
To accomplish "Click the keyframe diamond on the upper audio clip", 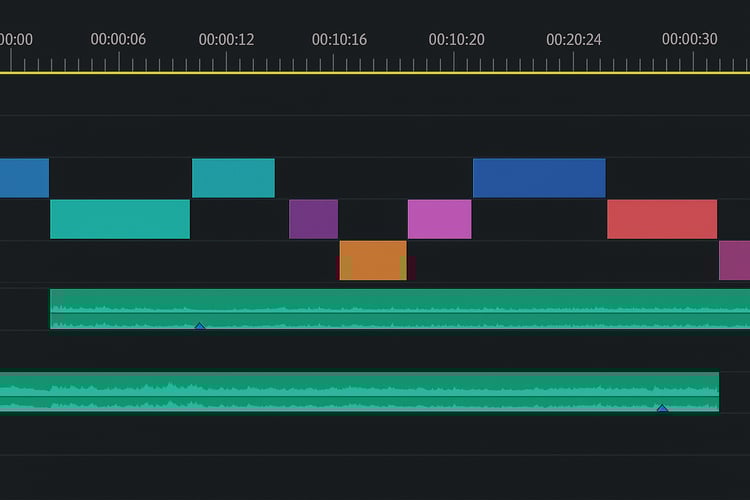I will 200,326.
